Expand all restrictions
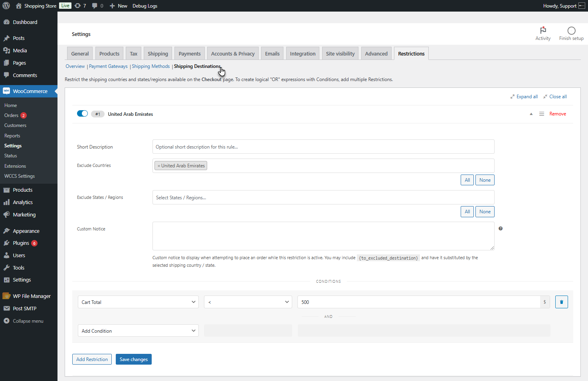The image size is (588, 381). [524, 97]
